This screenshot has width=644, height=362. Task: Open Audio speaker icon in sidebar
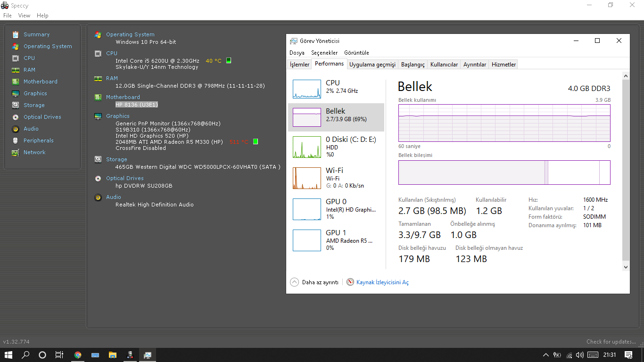click(16, 129)
